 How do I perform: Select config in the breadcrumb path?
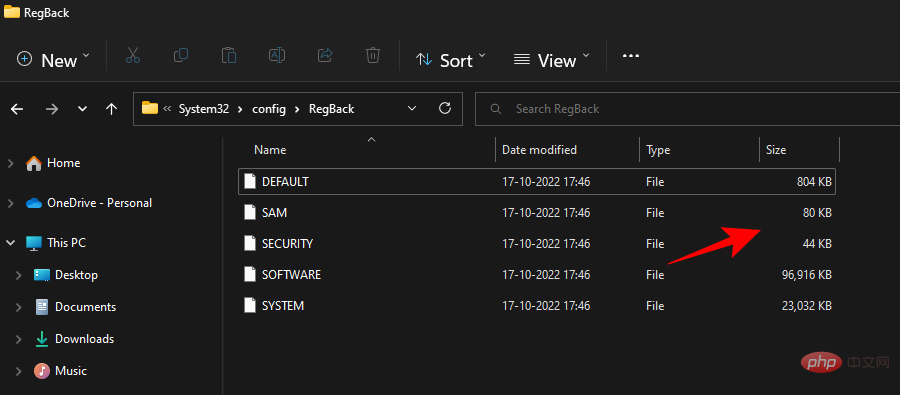click(x=269, y=109)
